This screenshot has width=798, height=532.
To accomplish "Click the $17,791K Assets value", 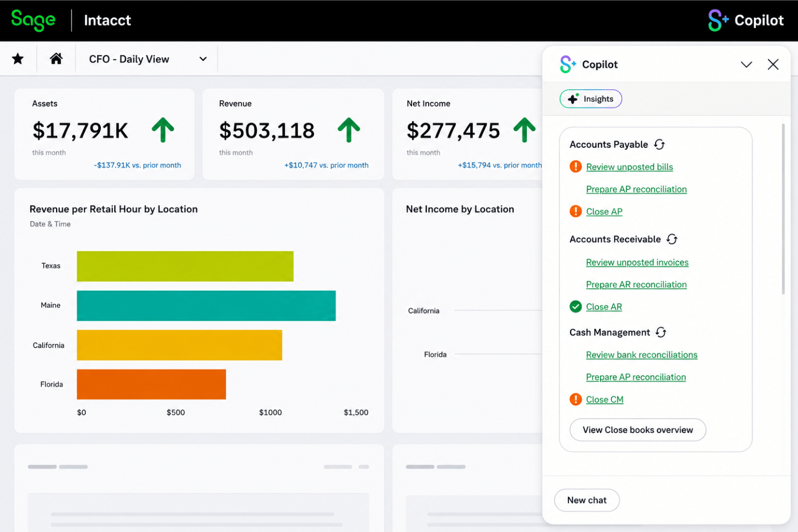I will (x=80, y=130).
